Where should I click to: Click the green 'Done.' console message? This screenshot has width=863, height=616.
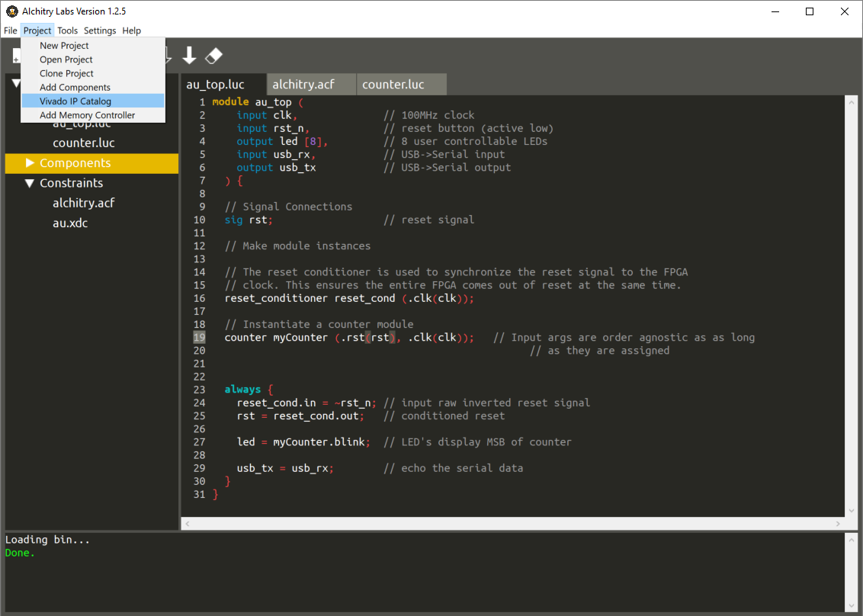click(20, 553)
